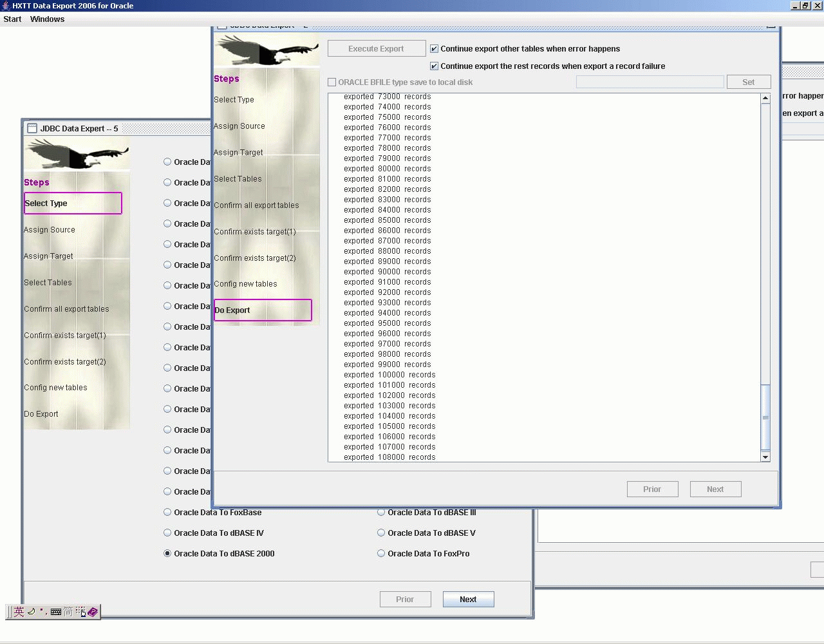Screen dimensions: 824x644
Task: Click log line 'exported 75000 records'
Action: point(388,117)
